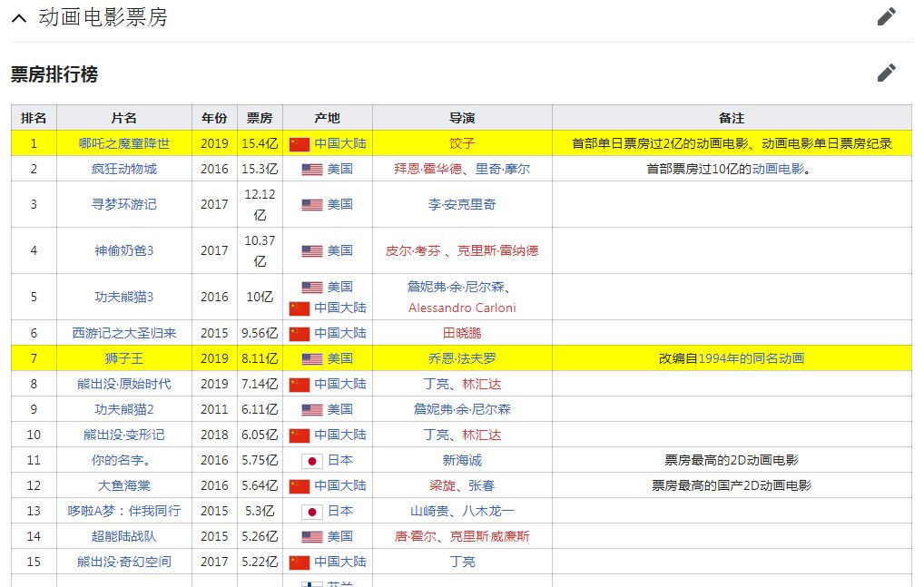Open the 功夫熊猫2 film link
The image size is (924, 587).
[x=124, y=409]
